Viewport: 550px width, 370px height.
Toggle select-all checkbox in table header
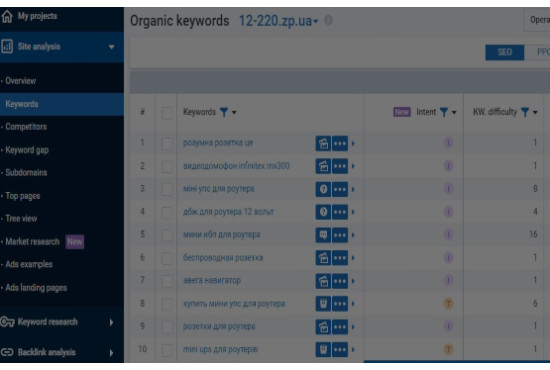click(167, 113)
